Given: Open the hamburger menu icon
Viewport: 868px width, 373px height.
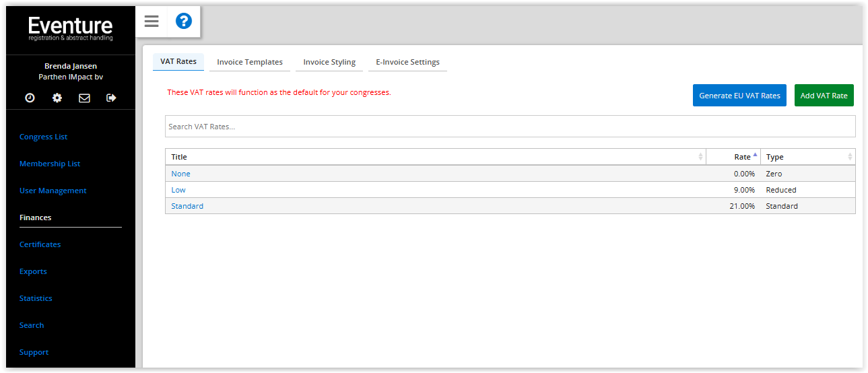Looking at the screenshot, I should point(152,22).
